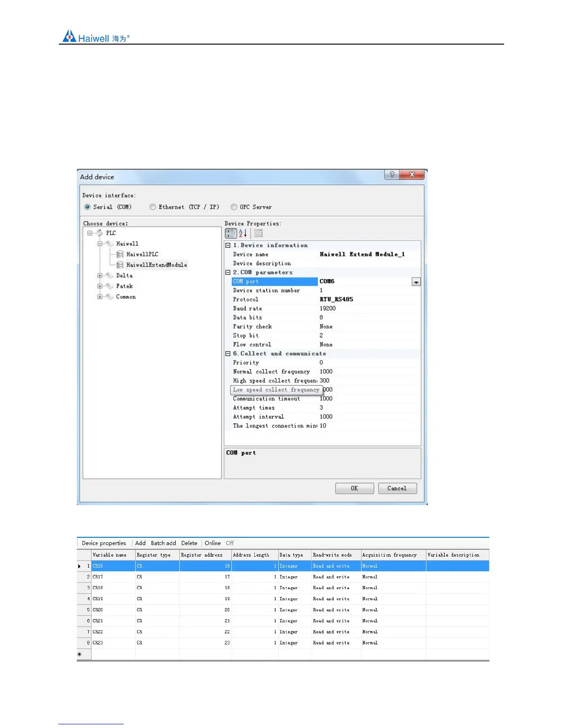The height and width of the screenshot is (728, 563).
Task: Expand the Fatek tree node
Action: click(100, 286)
